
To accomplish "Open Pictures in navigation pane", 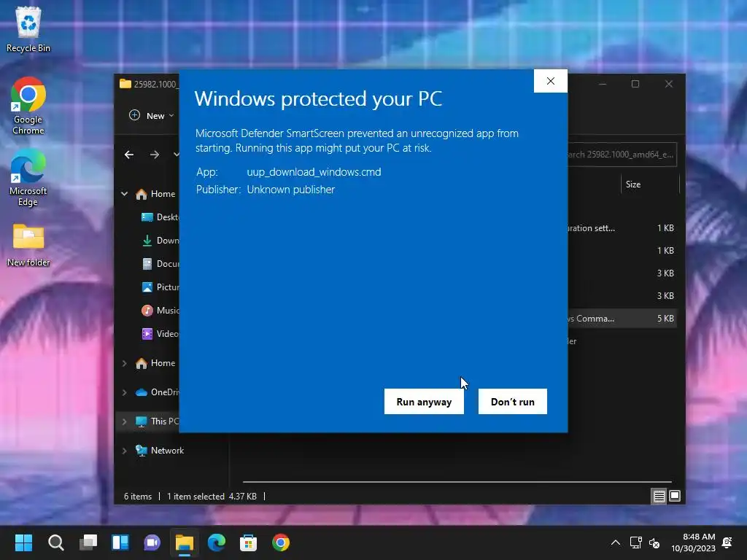I will point(160,287).
